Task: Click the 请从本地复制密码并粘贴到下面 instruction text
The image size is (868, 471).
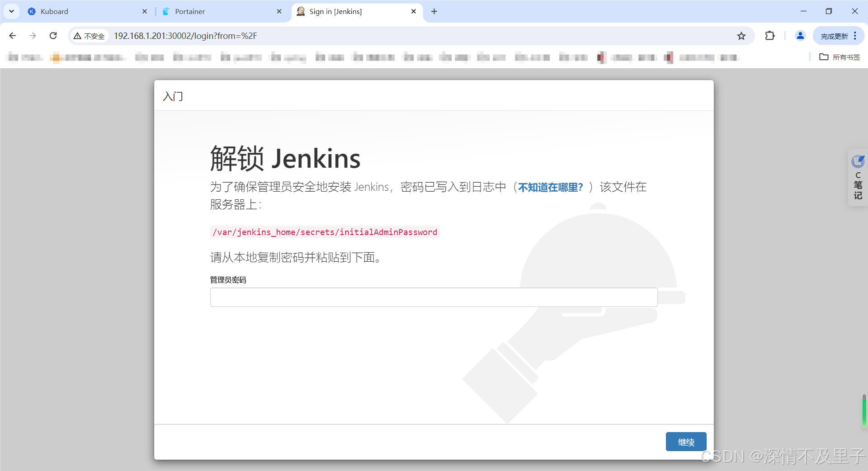Action: (296, 258)
